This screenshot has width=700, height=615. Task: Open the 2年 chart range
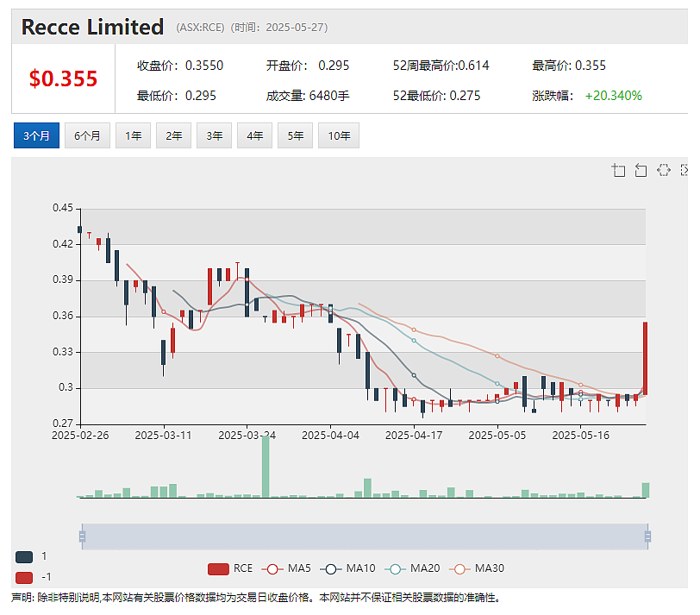coord(173,135)
